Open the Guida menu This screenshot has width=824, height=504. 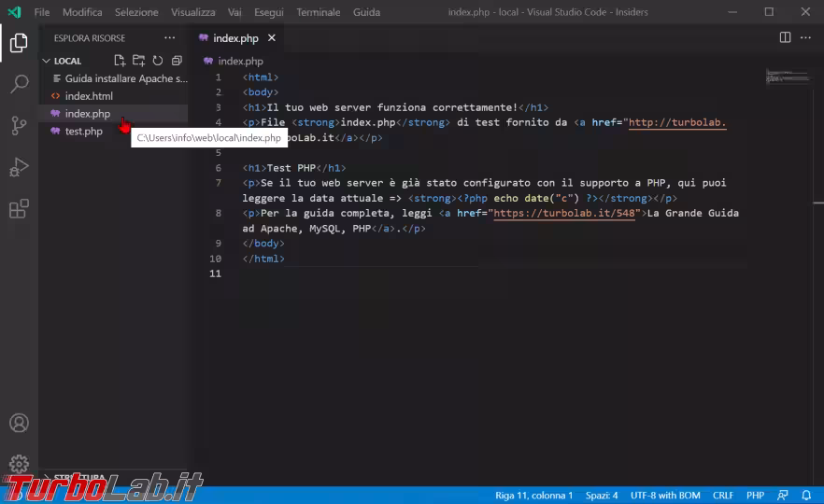(x=366, y=12)
